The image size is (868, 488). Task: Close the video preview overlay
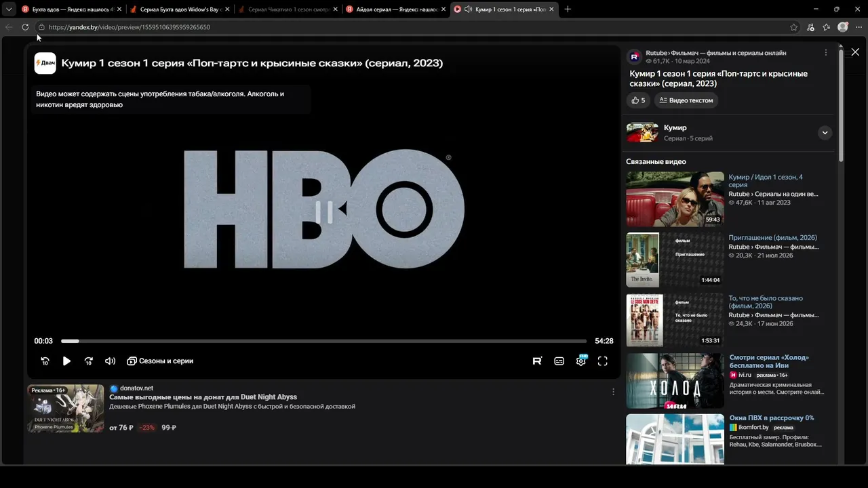click(855, 52)
